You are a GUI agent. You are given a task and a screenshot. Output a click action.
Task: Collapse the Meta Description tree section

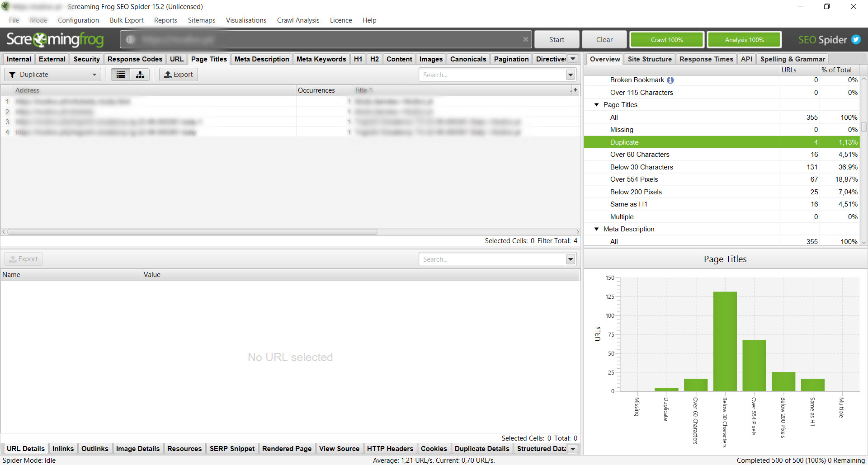click(596, 229)
